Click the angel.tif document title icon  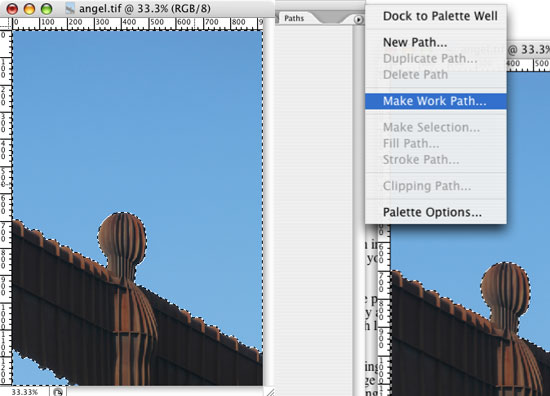(70, 8)
